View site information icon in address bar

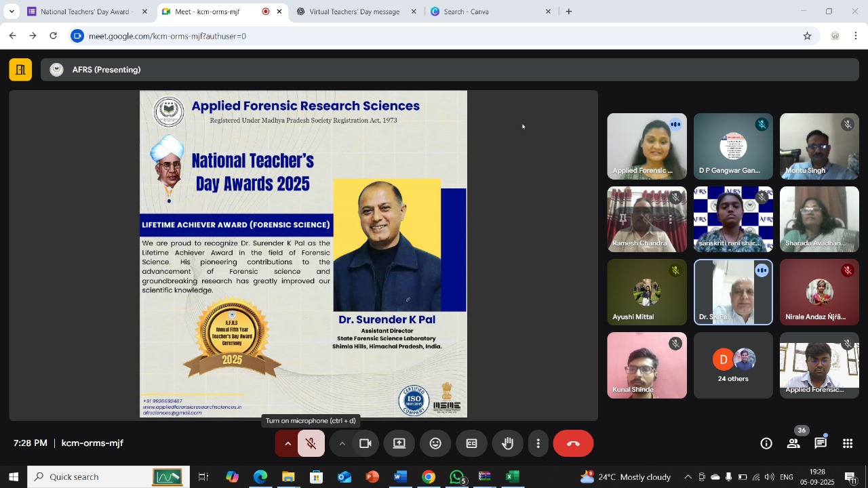pos(77,36)
